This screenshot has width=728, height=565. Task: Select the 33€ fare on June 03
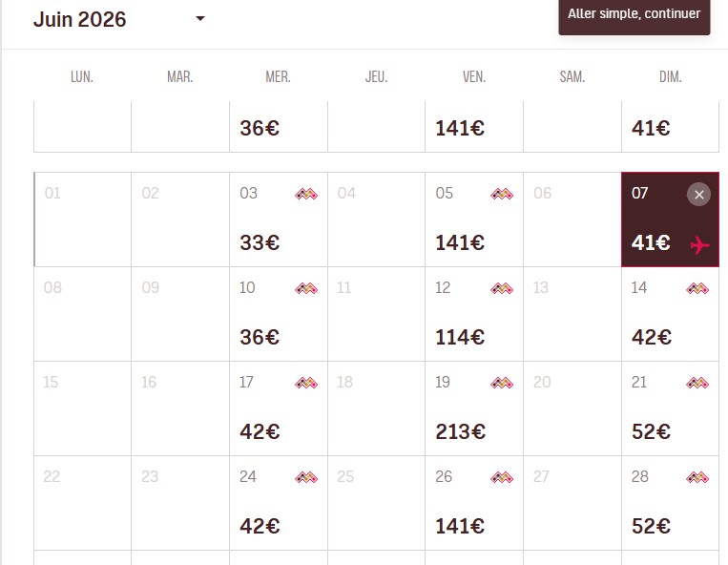tap(260, 242)
